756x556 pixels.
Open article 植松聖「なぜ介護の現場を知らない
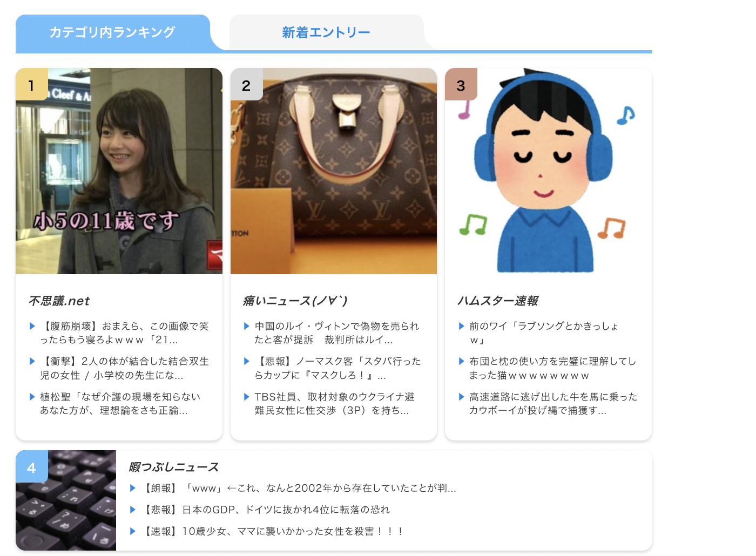coord(120,404)
